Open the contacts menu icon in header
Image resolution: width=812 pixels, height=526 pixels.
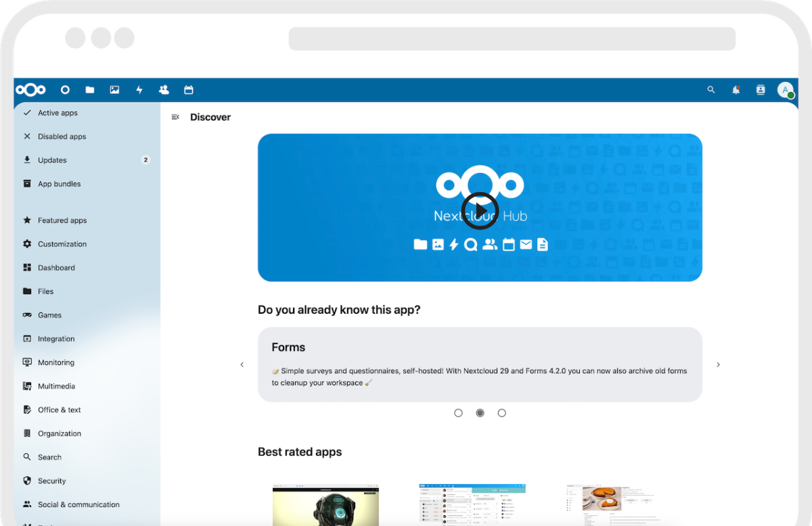point(760,90)
